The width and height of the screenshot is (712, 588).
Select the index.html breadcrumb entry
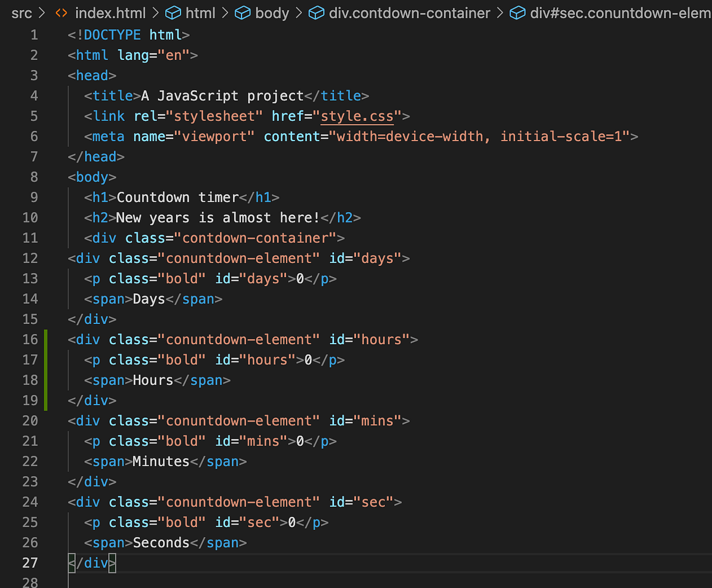click(x=110, y=12)
